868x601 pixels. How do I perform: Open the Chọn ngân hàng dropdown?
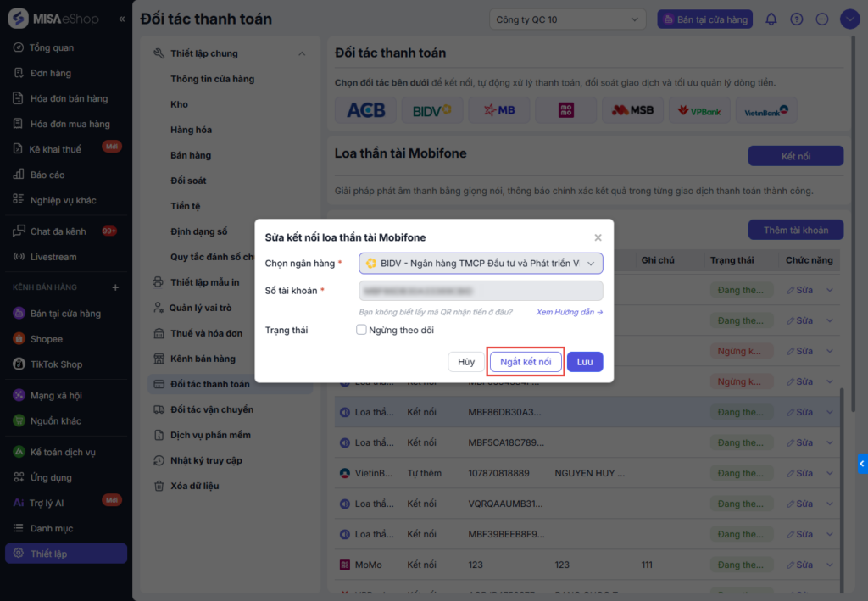point(481,264)
